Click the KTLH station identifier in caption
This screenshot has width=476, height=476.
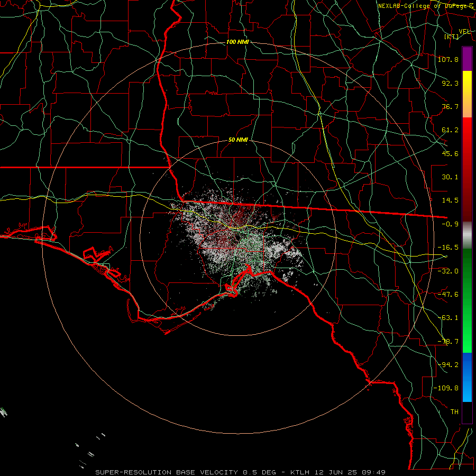299,472
